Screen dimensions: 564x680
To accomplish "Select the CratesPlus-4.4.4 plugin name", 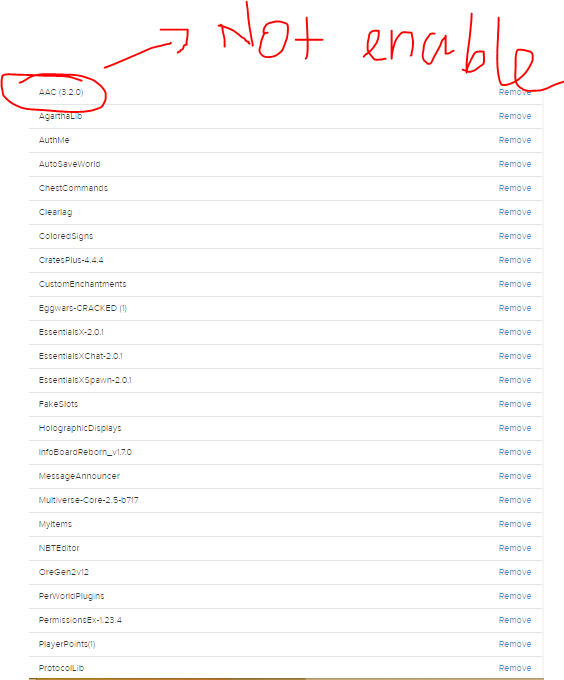I will 71,260.
